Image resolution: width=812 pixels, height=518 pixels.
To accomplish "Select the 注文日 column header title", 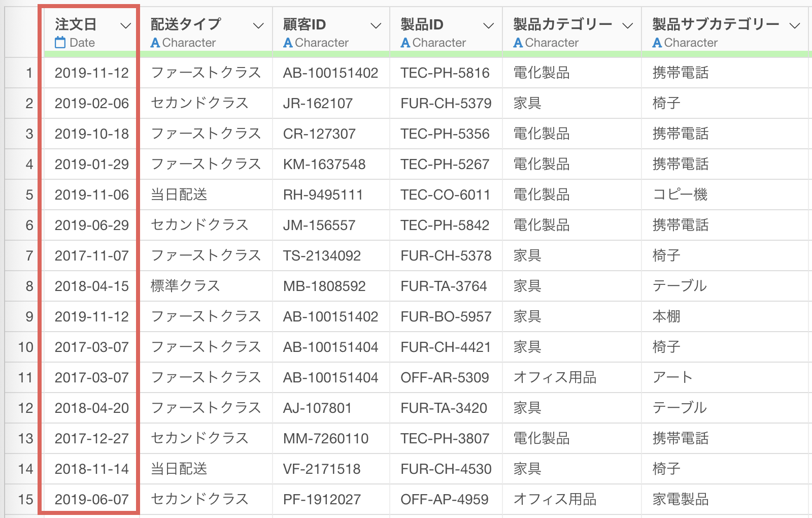I will [x=76, y=24].
